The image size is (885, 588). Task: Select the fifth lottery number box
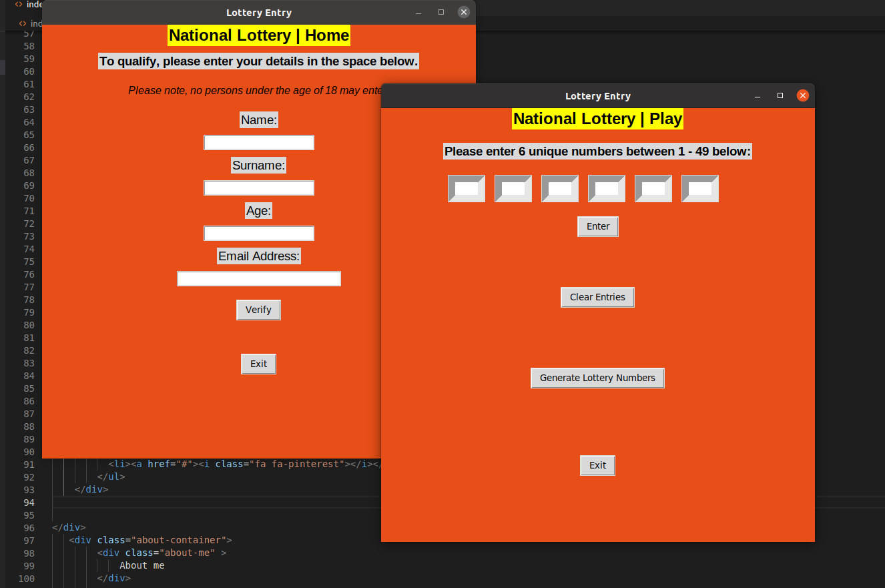[653, 189]
